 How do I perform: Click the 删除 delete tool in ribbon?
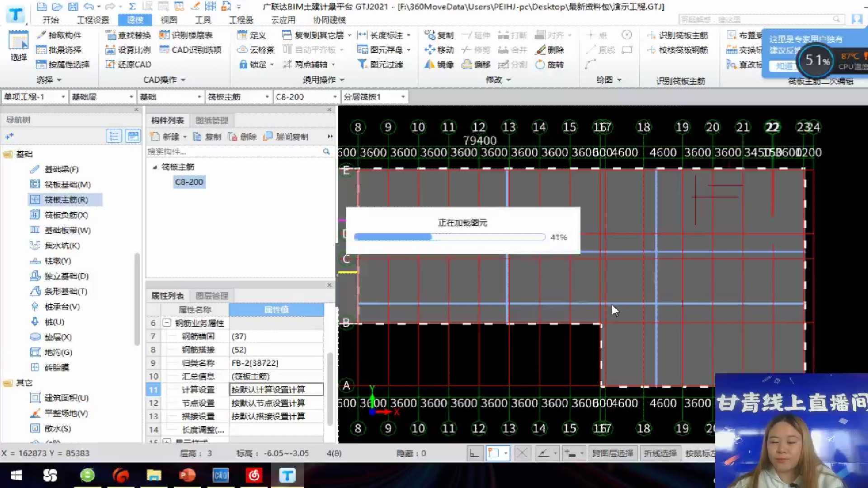click(550, 50)
